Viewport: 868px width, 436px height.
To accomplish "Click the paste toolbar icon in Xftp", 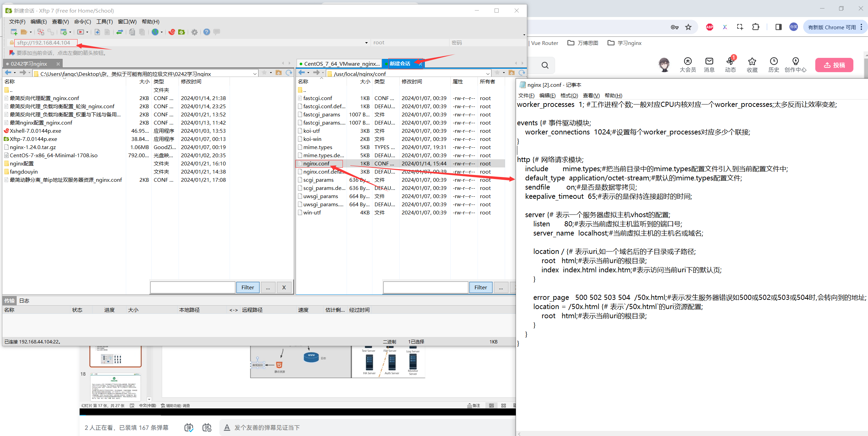I will (x=142, y=32).
